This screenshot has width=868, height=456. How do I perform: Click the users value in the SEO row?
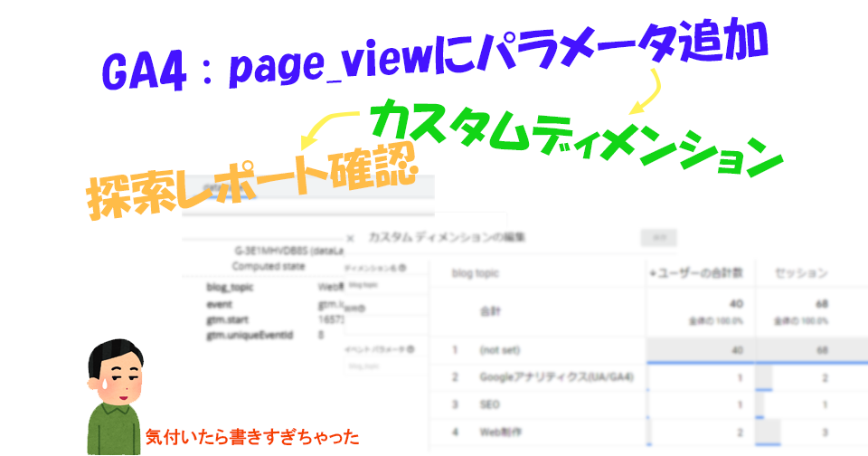[x=740, y=405]
